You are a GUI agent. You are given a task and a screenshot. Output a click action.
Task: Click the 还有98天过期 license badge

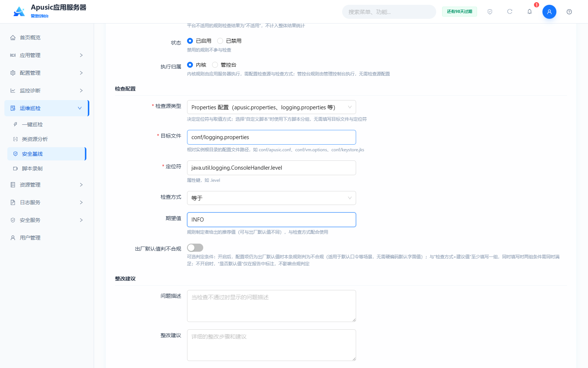click(459, 12)
